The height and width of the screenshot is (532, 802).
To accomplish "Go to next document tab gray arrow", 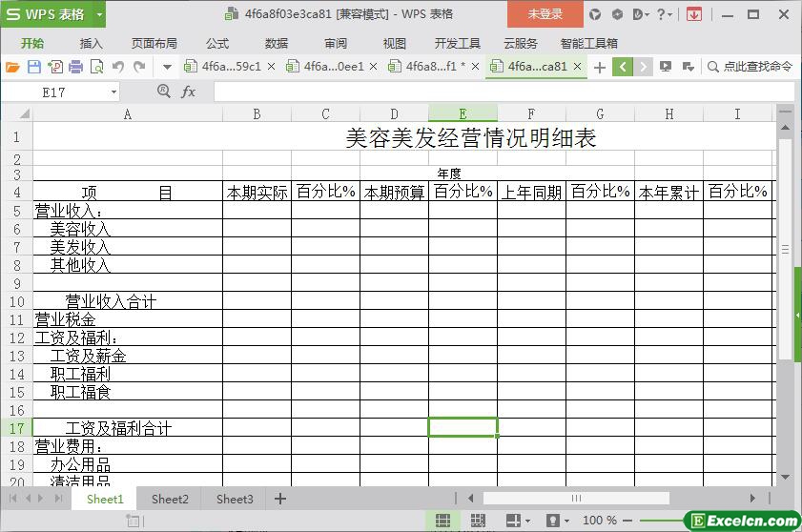I will (x=644, y=67).
